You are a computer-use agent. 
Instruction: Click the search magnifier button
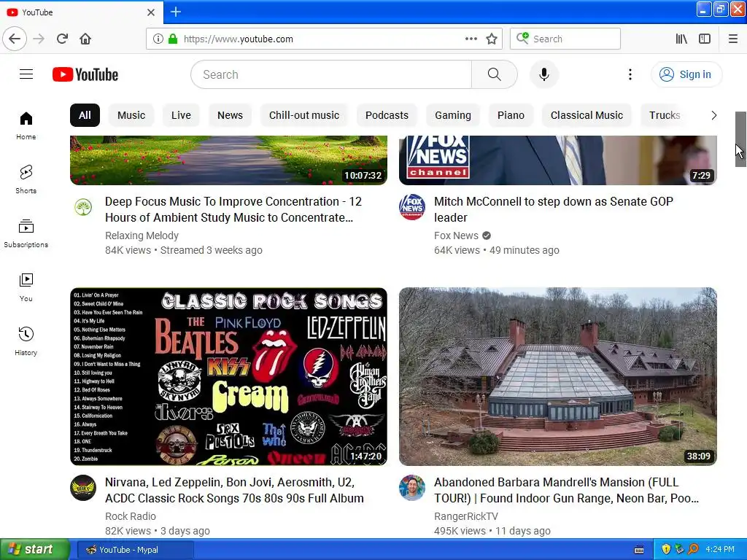pos(494,74)
